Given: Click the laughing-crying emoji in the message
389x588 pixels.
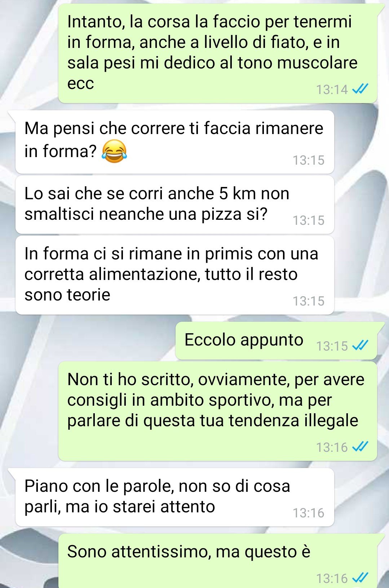Looking at the screenshot, I should pyautogui.click(x=114, y=151).
